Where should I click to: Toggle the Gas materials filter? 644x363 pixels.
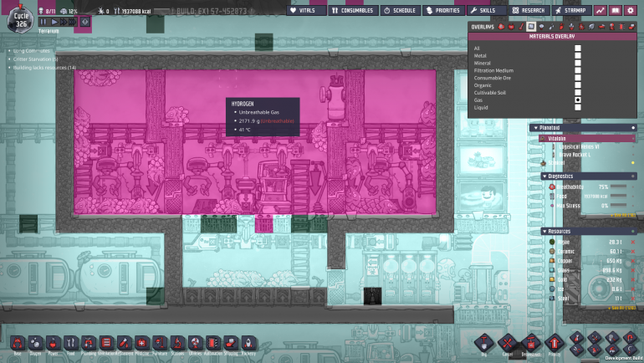578,100
